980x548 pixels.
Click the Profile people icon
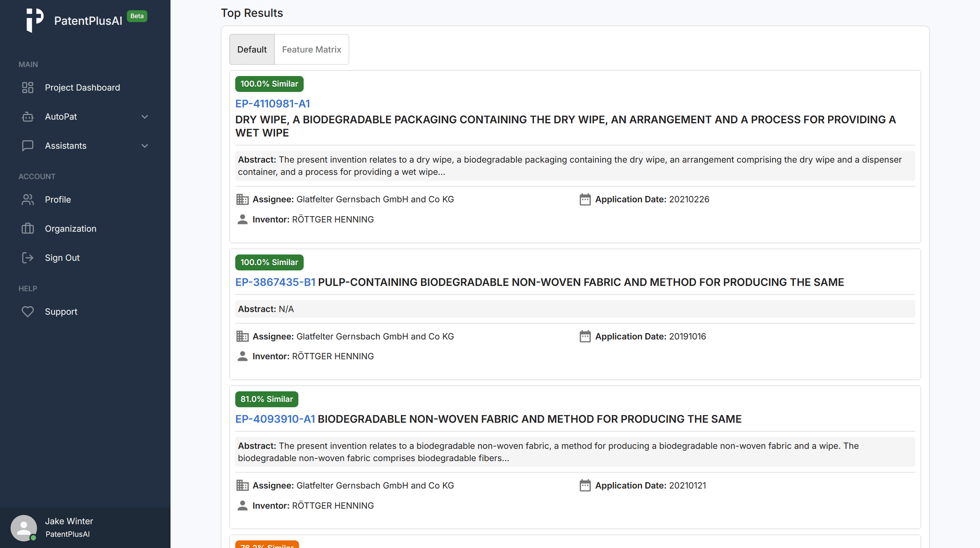(x=28, y=199)
